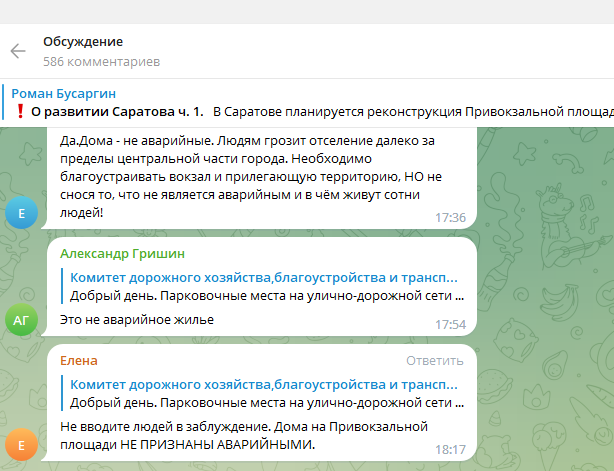This screenshot has width=614, height=471.
Task: Click timestamp 17:36 on first message
Action: (x=450, y=217)
